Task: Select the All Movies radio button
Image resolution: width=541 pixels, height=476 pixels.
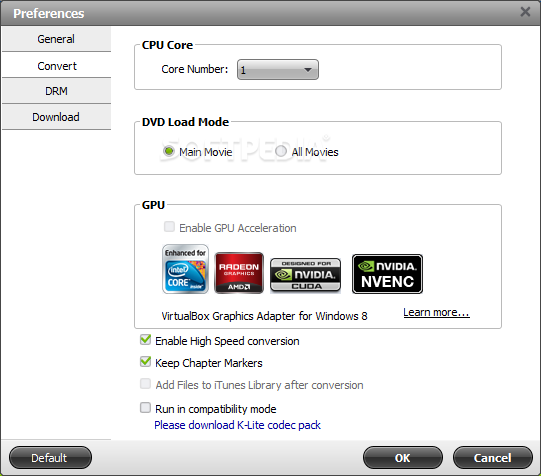Action: click(281, 151)
